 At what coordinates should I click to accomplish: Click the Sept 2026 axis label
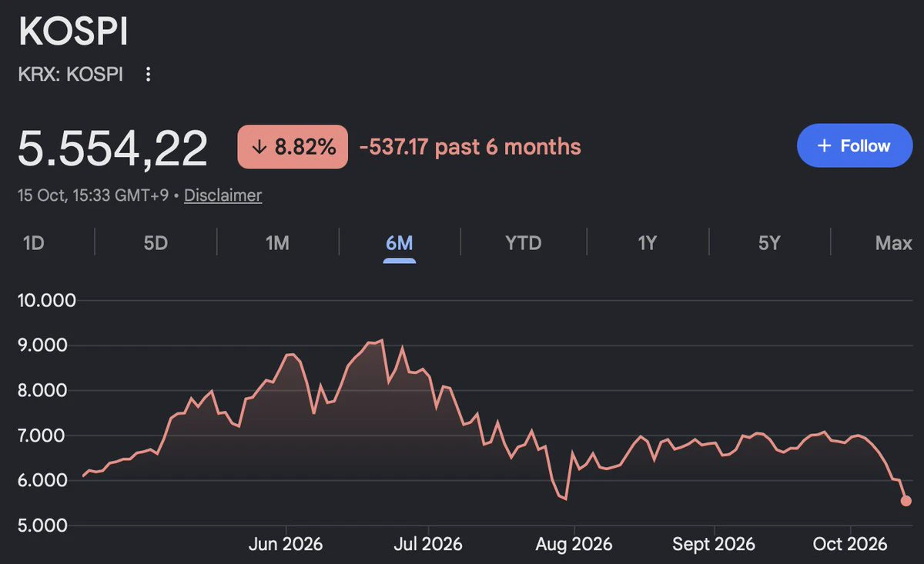[714, 544]
